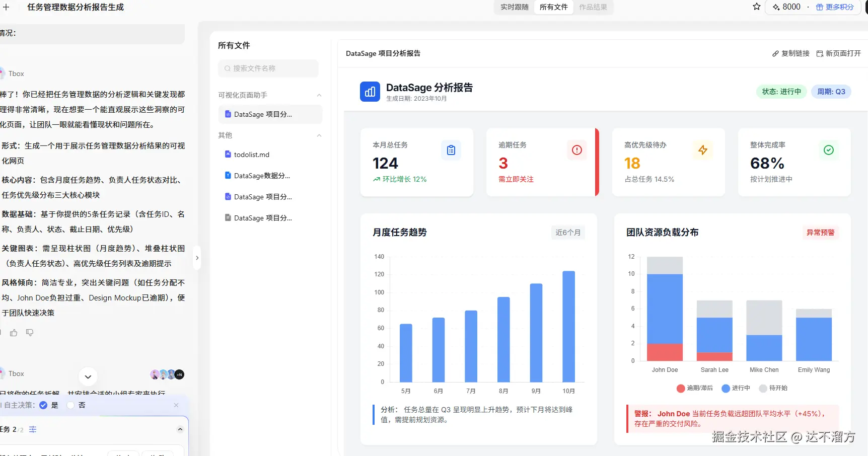Click the alert icon on 逾期任务 card
The width and height of the screenshot is (868, 456).
coord(577,150)
